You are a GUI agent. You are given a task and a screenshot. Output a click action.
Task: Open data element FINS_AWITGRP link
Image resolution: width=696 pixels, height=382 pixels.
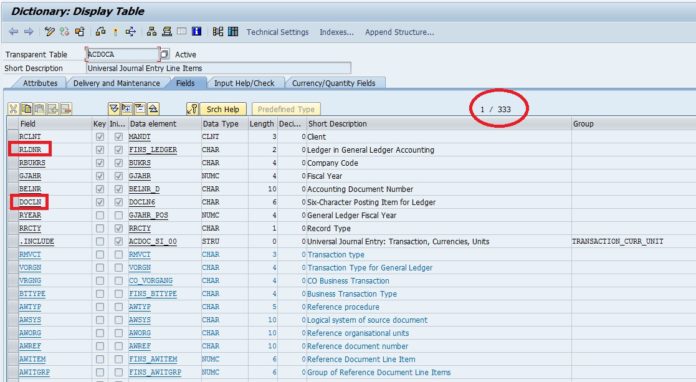point(155,372)
